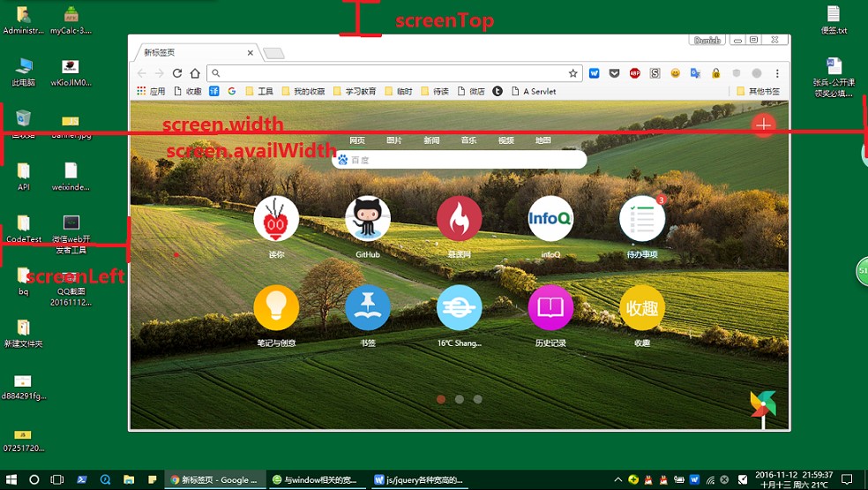This screenshot has width=868, height=490.
Task: Select the 新标签页 browser tab
Action: 196,53
